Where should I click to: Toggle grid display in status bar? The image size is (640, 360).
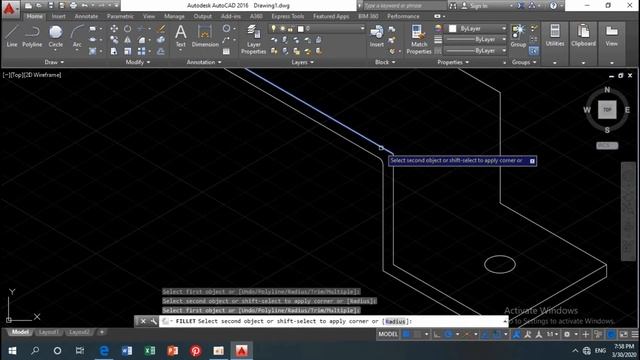406,334
